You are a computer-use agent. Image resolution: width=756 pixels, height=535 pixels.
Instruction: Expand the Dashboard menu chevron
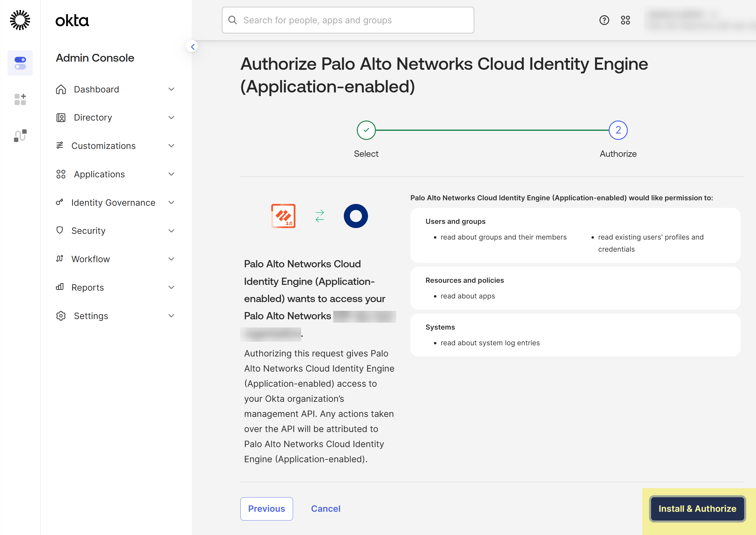[171, 89]
